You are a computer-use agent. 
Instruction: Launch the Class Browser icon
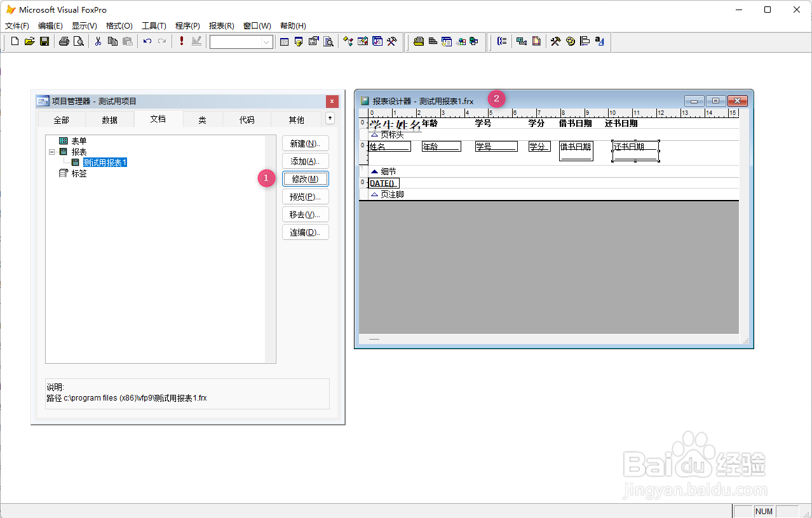click(x=348, y=42)
